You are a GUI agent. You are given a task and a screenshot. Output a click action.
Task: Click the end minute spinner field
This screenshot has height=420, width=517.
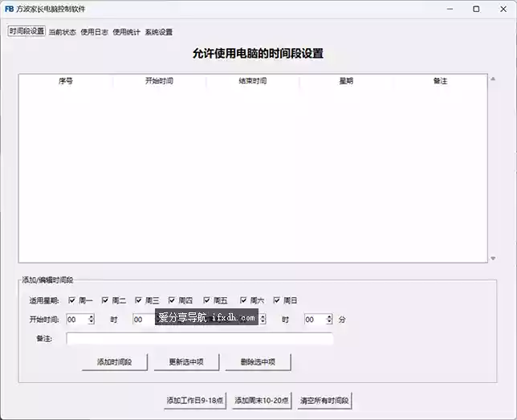click(318, 320)
